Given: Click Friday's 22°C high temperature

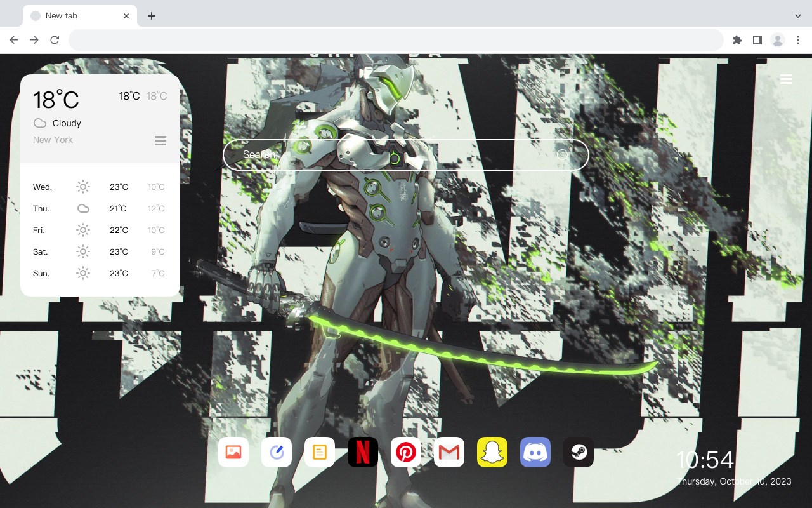Looking at the screenshot, I should [x=119, y=230].
